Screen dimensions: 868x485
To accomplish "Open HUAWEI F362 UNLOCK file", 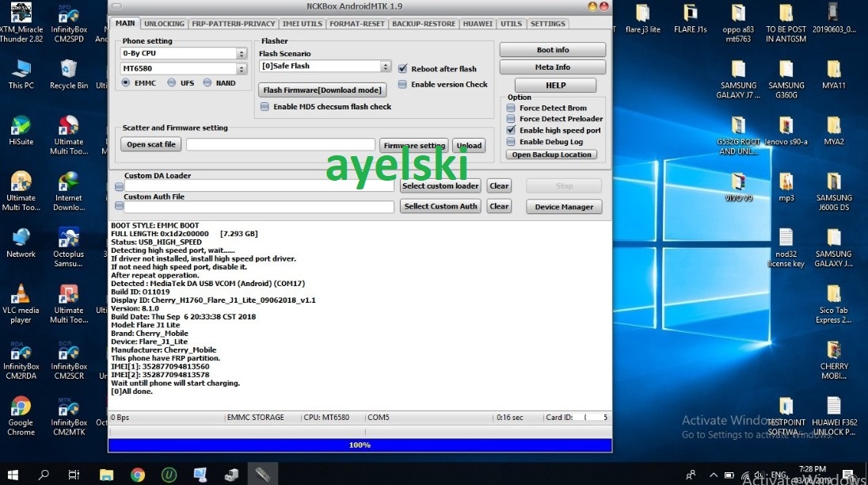I will coord(834,417).
